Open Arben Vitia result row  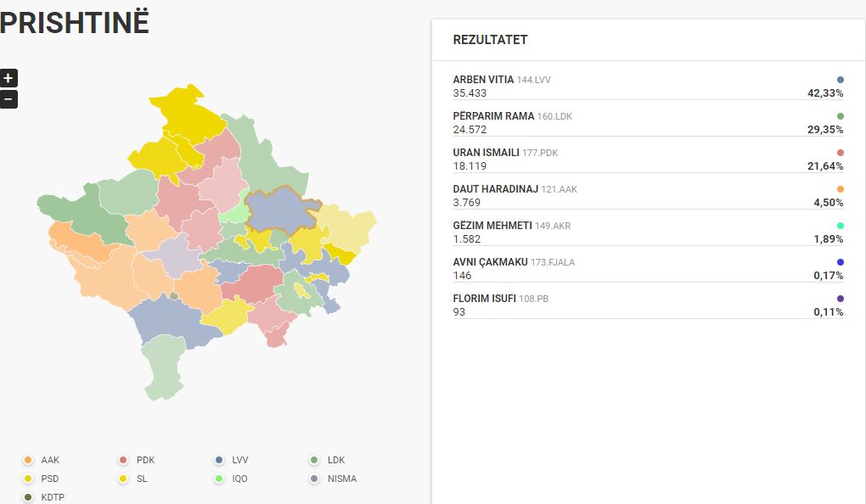[648, 86]
